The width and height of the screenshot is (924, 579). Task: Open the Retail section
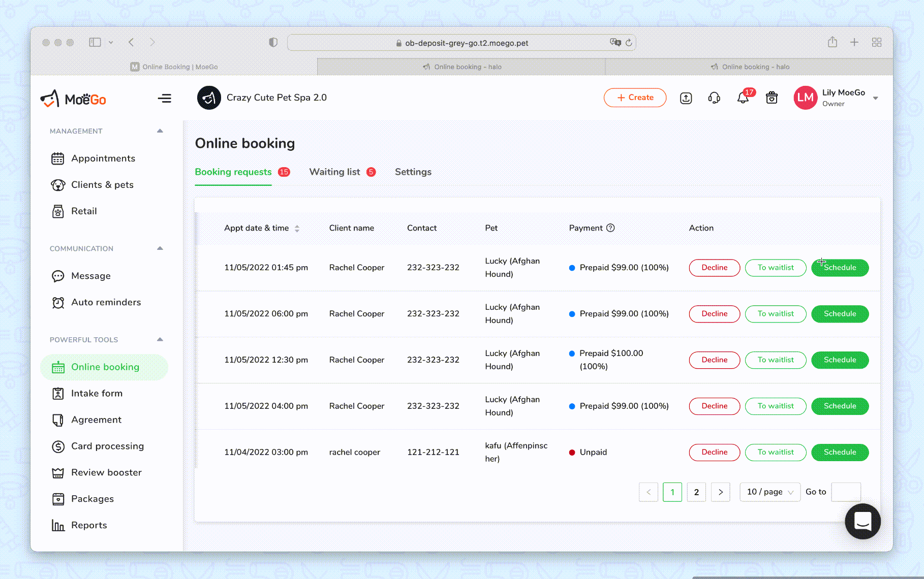85,211
